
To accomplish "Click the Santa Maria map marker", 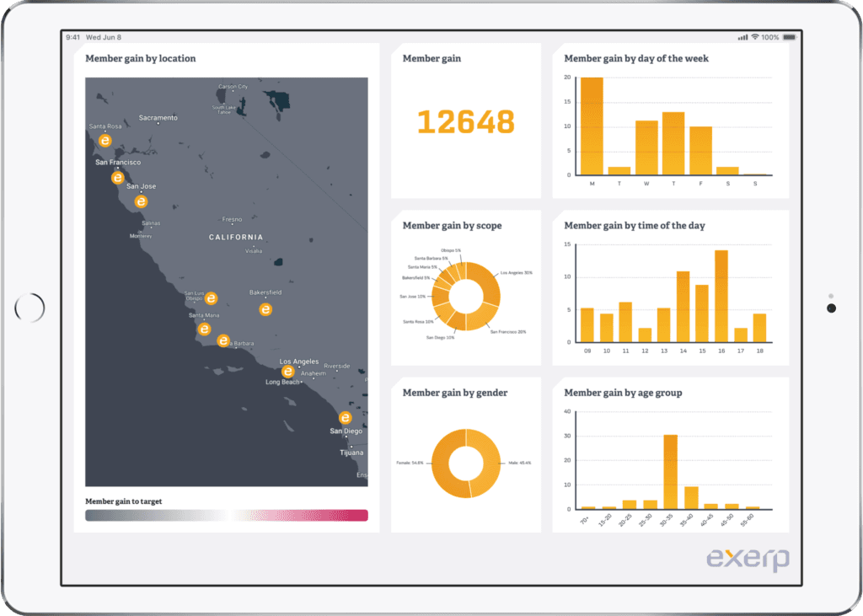I will click(204, 329).
